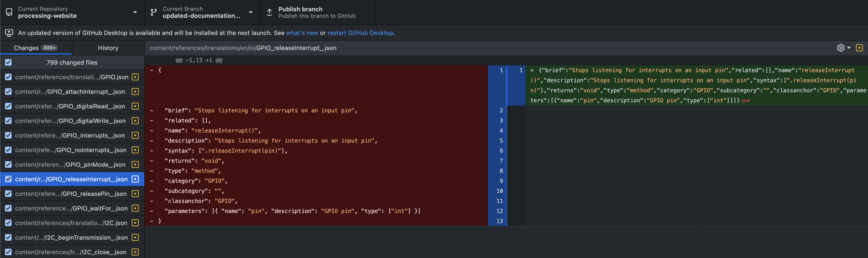The image size is (868, 258).
Task: Click the publish upload arrow icon
Action: coord(269,13)
